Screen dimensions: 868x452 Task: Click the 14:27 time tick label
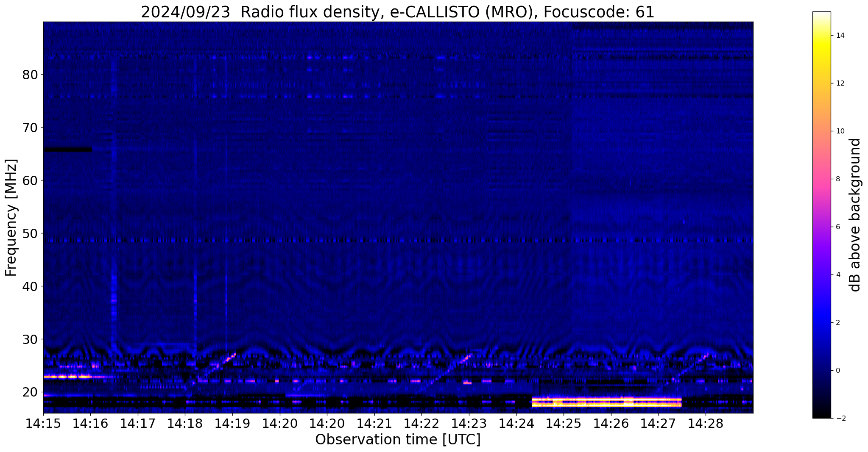[658, 424]
